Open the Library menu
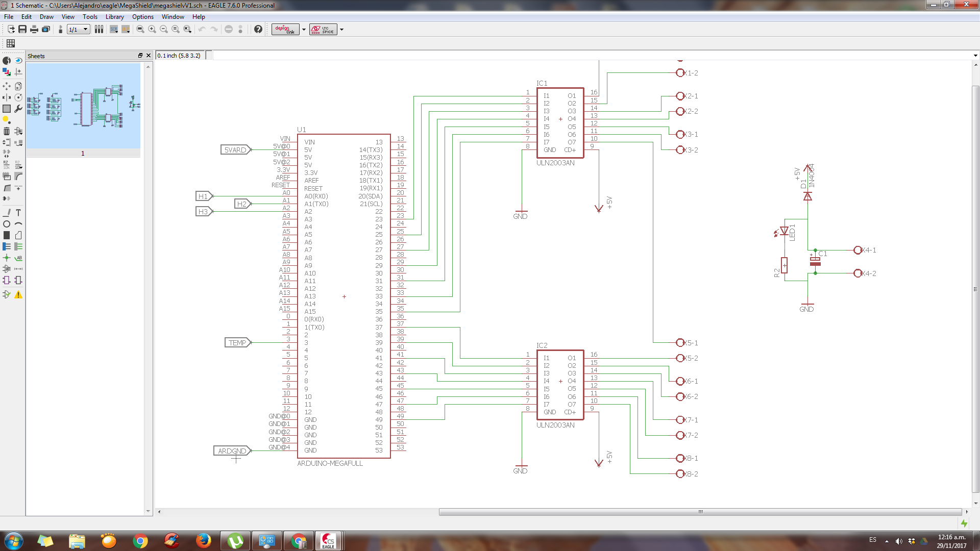Screen dimensions: 980x551 point(115,17)
